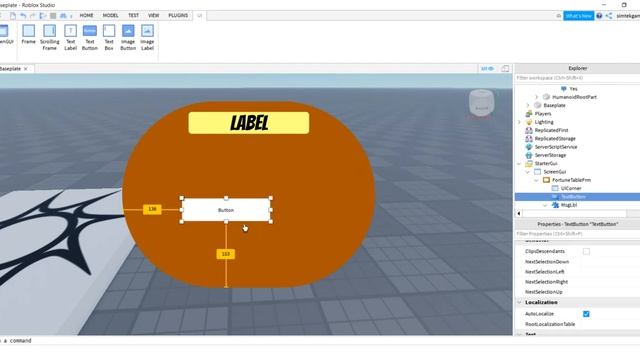Image resolution: width=640 pixels, height=360 pixels.
Task: Collapse the FortuneTableFrm node
Action: pos(536,180)
